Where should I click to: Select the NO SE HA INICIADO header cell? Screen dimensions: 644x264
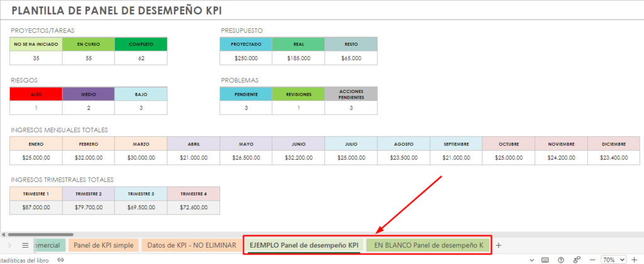[x=36, y=45]
